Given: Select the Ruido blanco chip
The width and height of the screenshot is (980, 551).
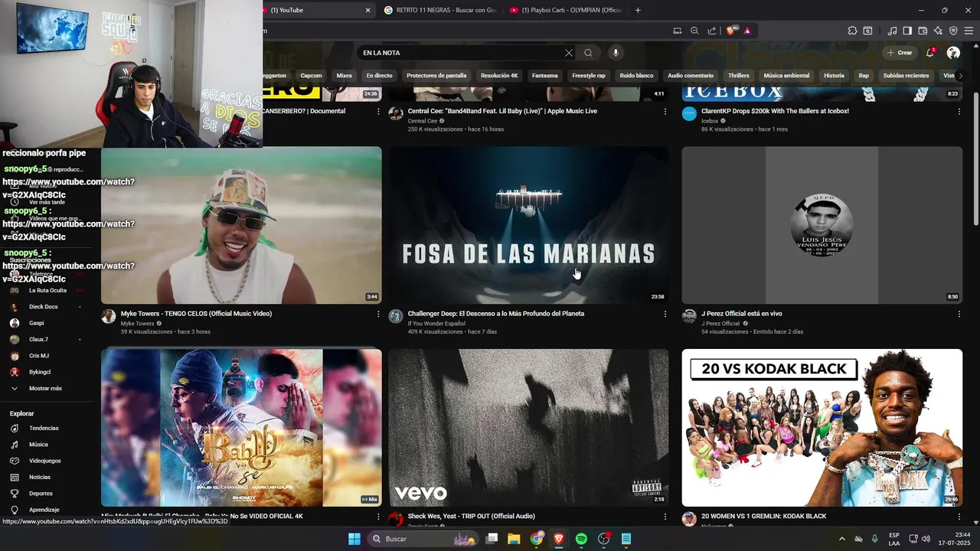Looking at the screenshot, I should 636,76.
